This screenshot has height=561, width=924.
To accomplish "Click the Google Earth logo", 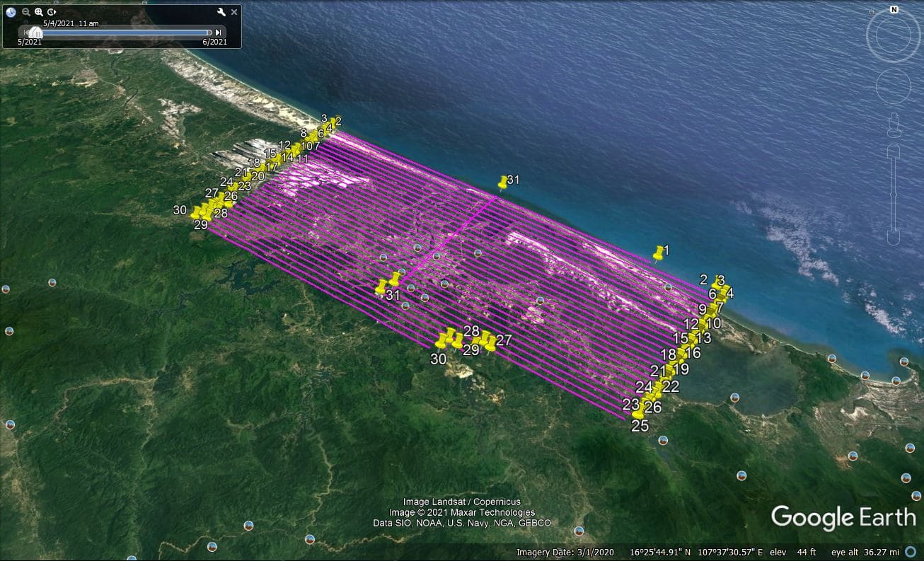I will click(843, 517).
